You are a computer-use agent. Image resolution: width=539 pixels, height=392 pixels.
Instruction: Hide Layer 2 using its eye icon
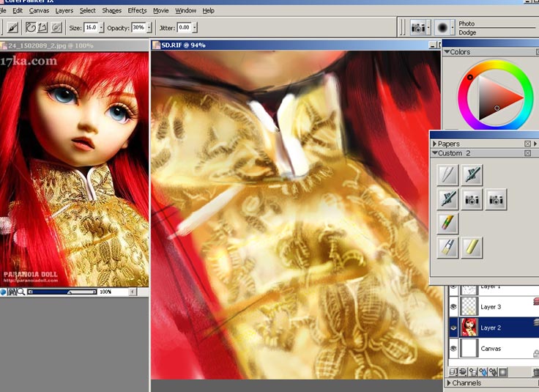[453, 328]
